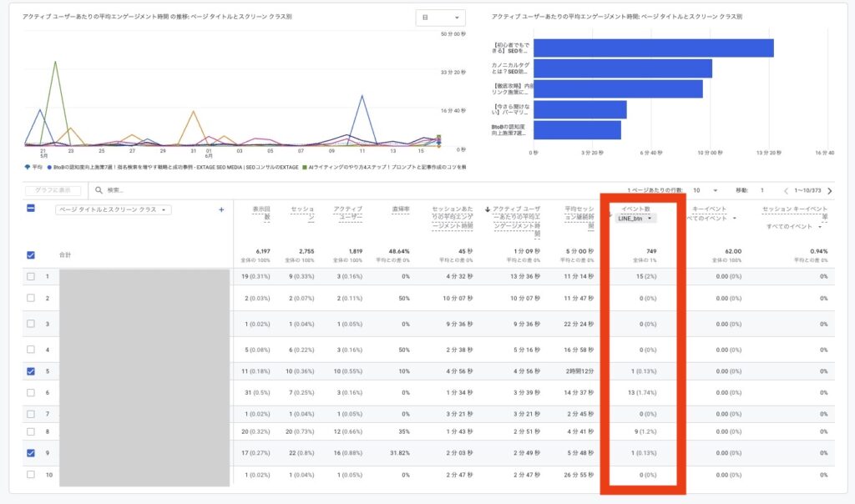Open the LINE_btn event filter dropdown

pyautogui.click(x=635, y=219)
